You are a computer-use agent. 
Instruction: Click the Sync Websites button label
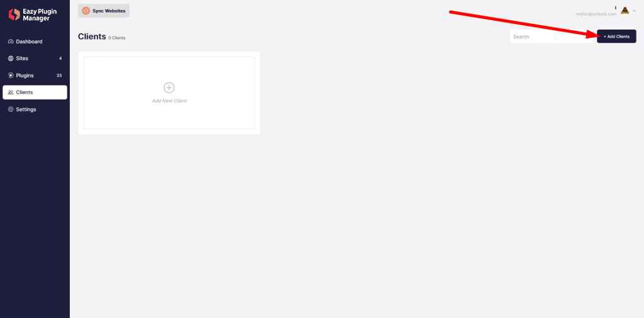click(109, 11)
